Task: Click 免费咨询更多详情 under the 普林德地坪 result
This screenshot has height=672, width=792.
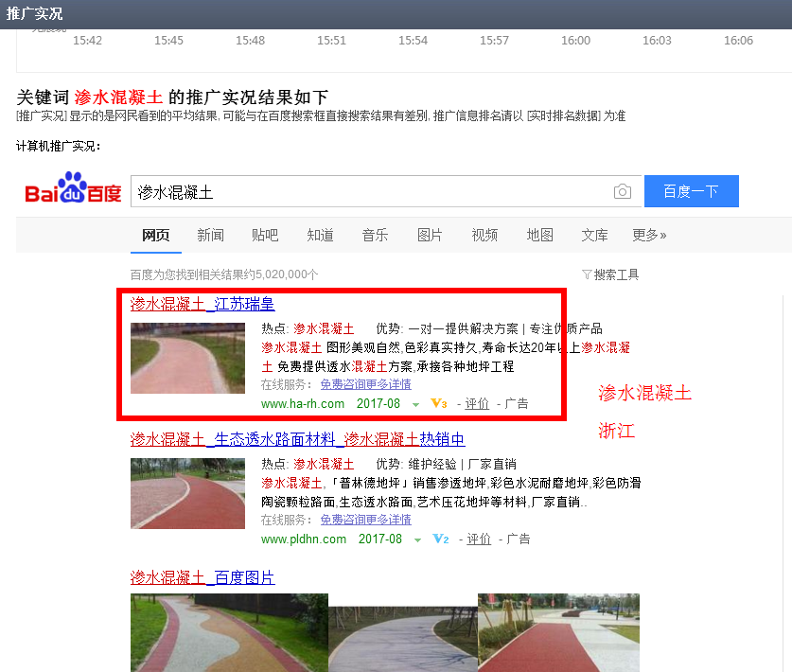Action: [365, 520]
